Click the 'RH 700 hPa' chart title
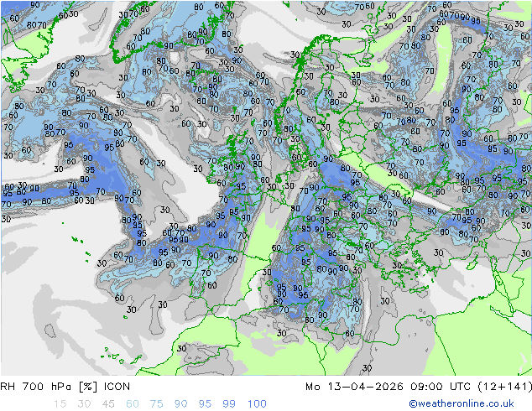This screenshot has width=532, height=411. (x=36, y=387)
